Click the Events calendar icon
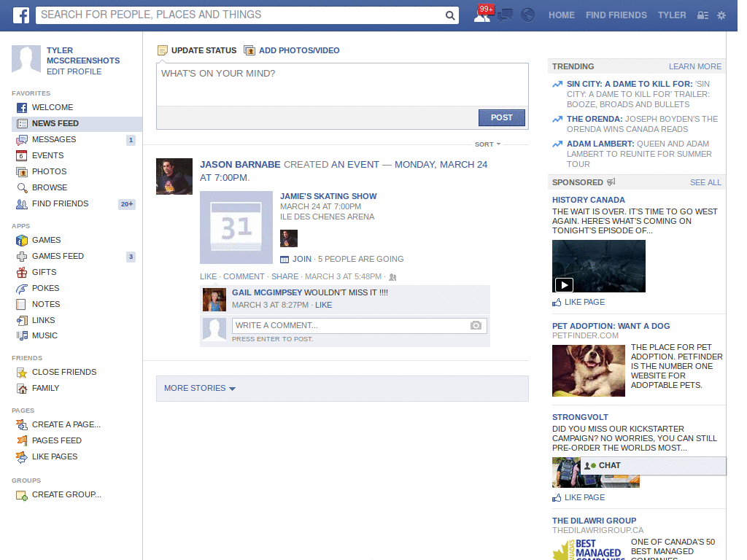Image resolution: width=747 pixels, height=560 pixels. click(21, 156)
